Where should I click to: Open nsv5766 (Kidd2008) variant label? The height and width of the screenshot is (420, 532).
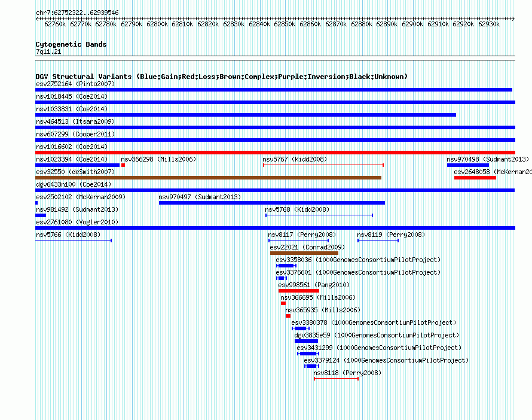coord(68,235)
